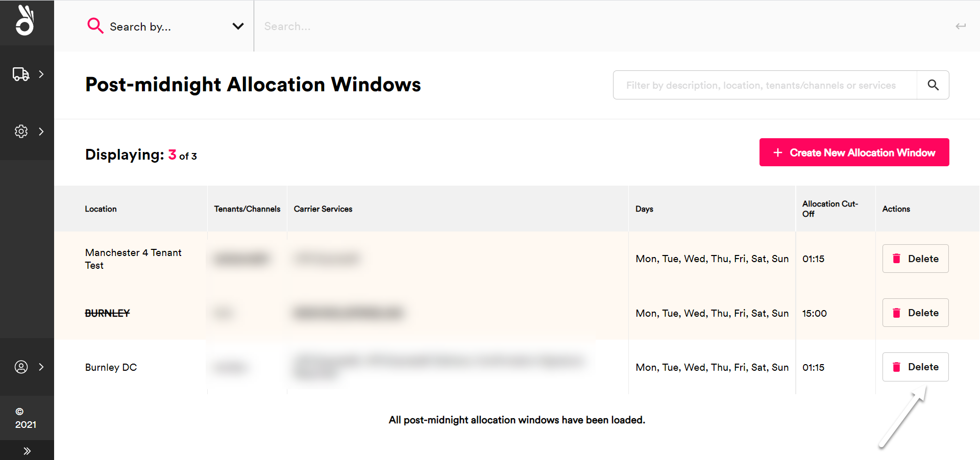
Task: Select the struck-through BURNLEY location
Action: [107, 313]
